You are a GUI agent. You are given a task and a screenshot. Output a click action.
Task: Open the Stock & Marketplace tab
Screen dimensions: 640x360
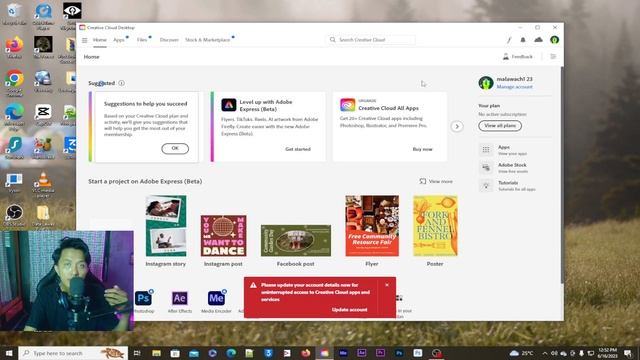coord(208,40)
